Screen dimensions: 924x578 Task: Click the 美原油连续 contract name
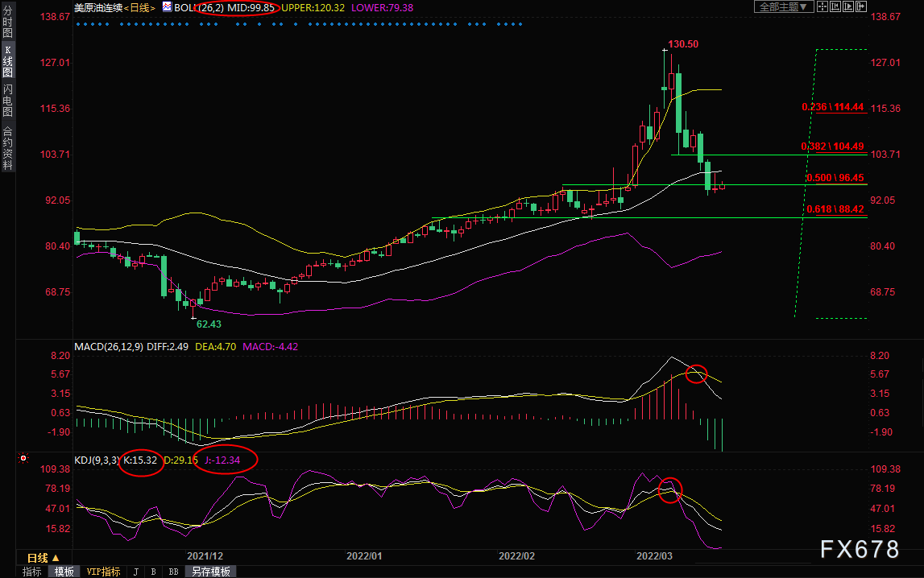coord(97,8)
